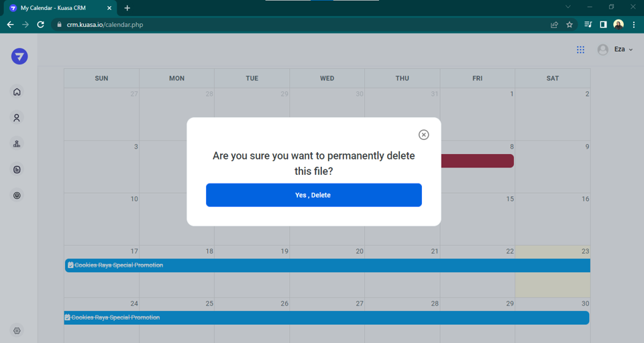This screenshot has height=343, width=644.
Task: Open a new browser tab
Action: 127,8
